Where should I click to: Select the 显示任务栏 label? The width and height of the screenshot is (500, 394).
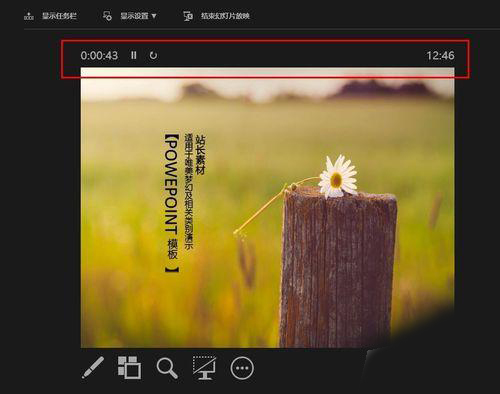coord(59,16)
